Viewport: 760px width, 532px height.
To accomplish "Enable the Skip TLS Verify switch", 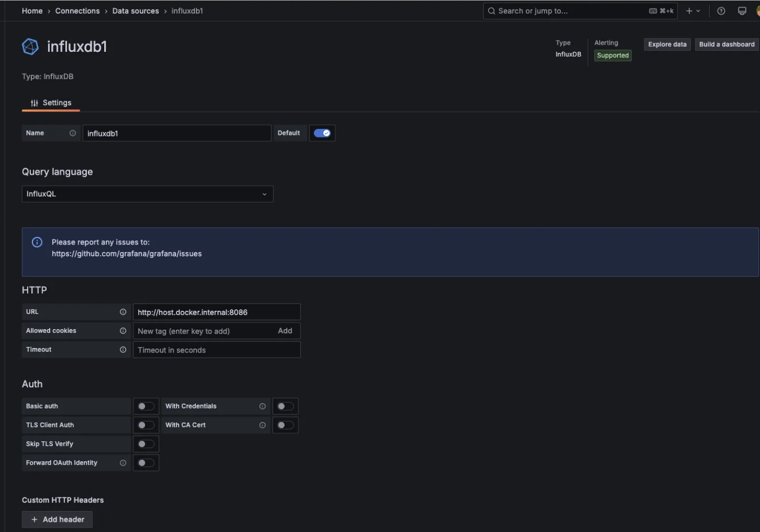I will (146, 444).
